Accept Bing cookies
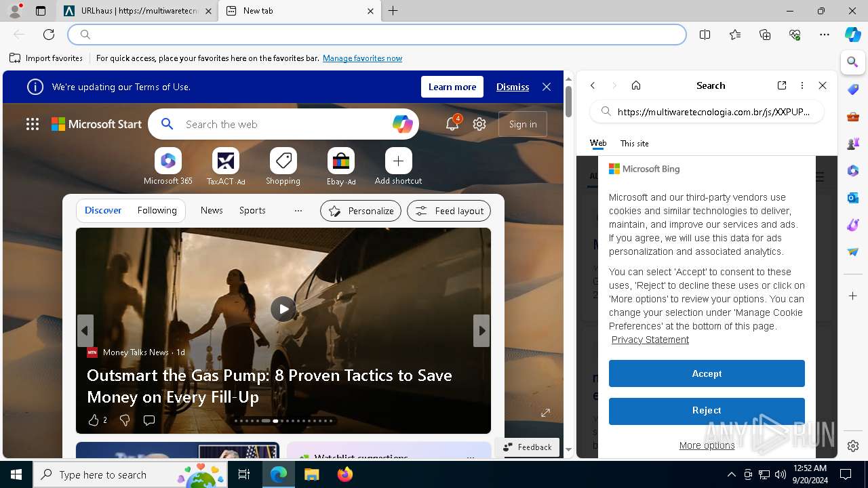This screenshot has height=488, width=868. tap(707, 373)
